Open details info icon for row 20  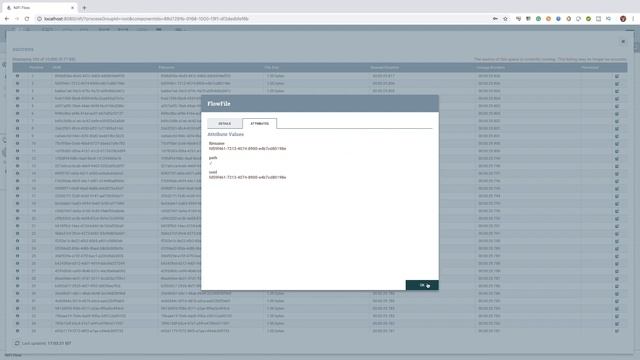point(18,218)
